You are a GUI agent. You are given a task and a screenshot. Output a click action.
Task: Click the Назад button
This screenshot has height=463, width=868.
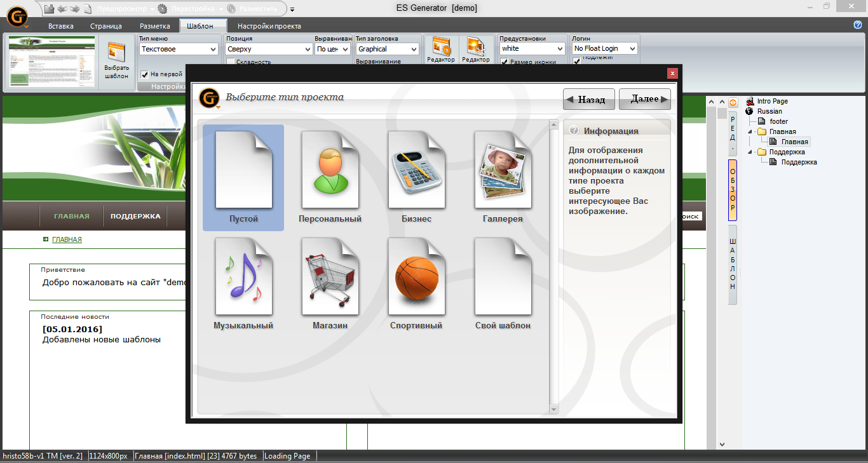588,100
